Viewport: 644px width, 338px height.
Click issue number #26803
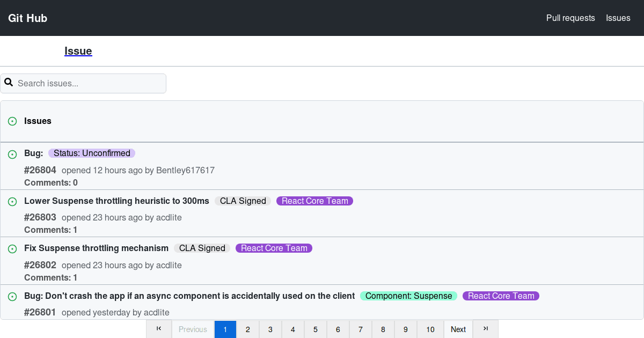click(40, 217)
